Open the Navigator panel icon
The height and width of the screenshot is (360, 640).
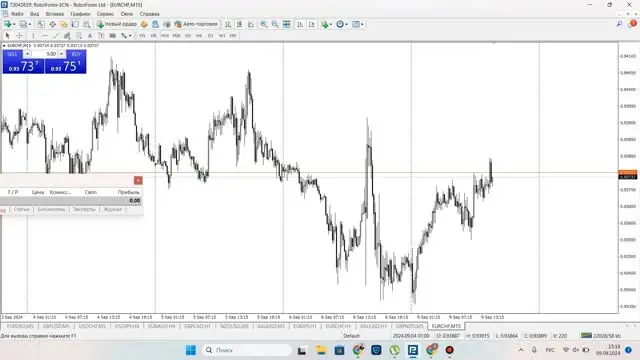point(64,24)
